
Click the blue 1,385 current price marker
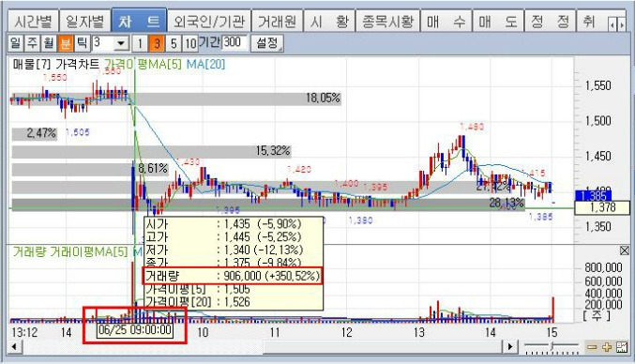593,196
